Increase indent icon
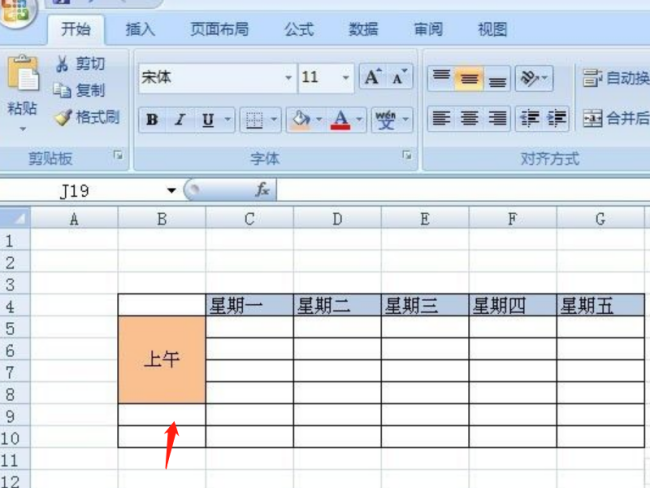This screenshot has height=488, width=650. 556,119
